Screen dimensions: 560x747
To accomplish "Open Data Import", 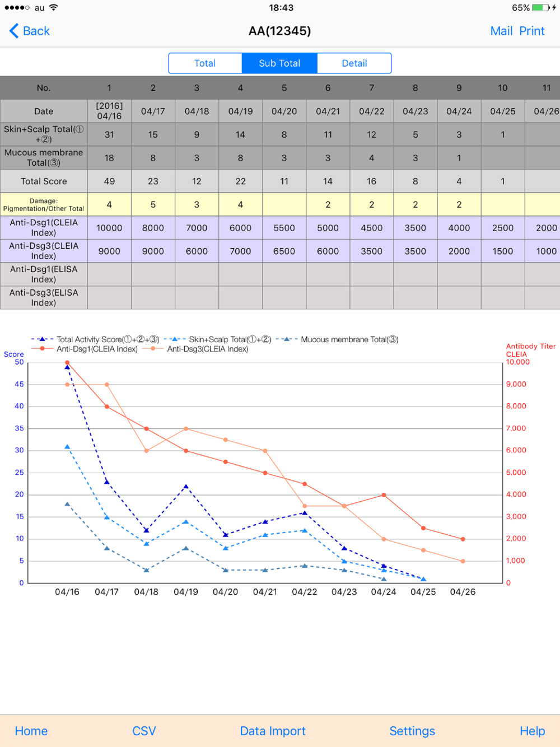I will tap(273, 731).
